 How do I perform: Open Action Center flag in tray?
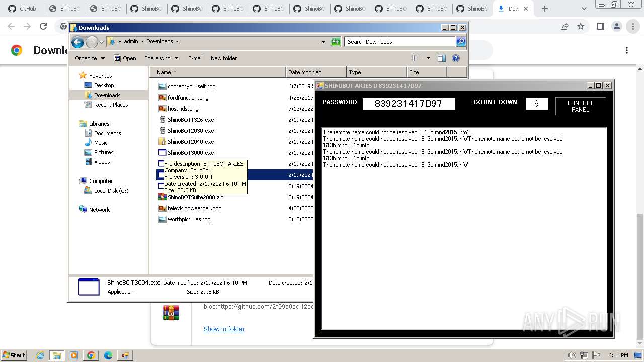pos(596,355)
